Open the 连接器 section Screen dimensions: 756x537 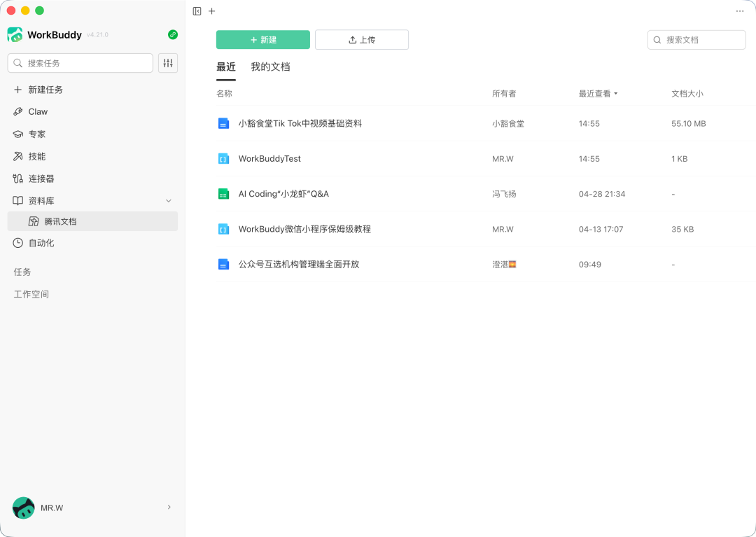(92, 179)
